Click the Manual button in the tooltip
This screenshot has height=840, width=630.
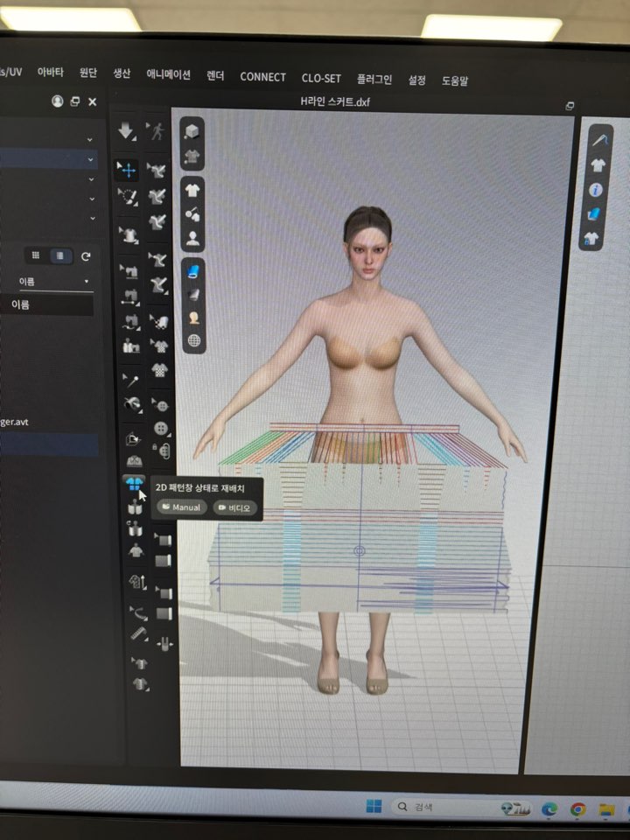click(x=179, y=507)
